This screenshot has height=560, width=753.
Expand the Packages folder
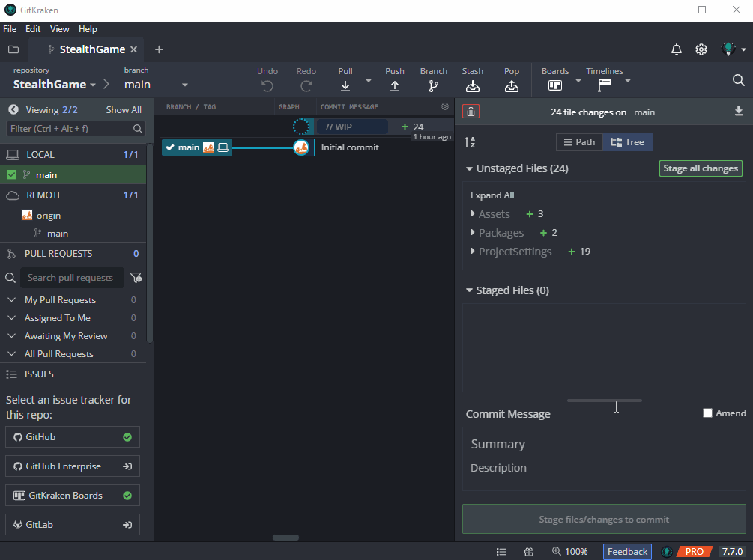pos(473,232)
